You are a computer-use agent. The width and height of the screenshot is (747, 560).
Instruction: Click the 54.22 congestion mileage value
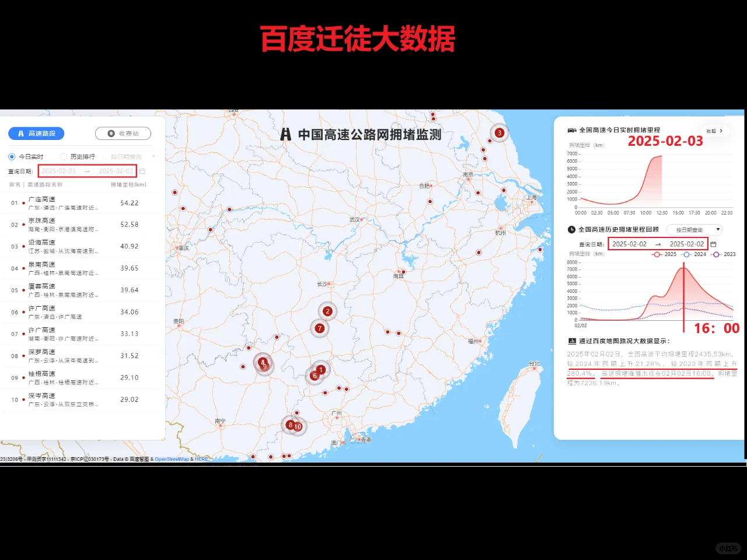coord(130,203)
